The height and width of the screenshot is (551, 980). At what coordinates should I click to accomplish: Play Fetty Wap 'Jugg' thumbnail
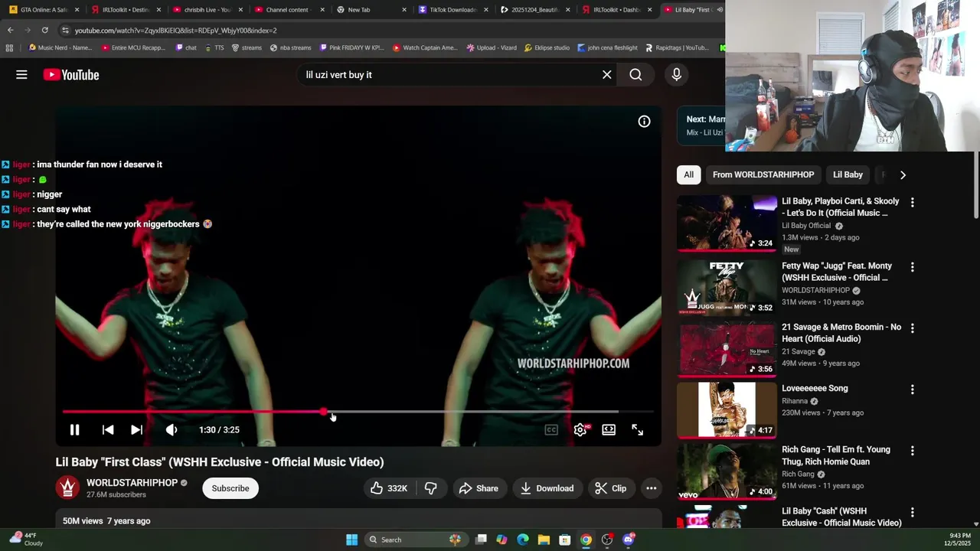pyautogui.click(x=727, y=288)
